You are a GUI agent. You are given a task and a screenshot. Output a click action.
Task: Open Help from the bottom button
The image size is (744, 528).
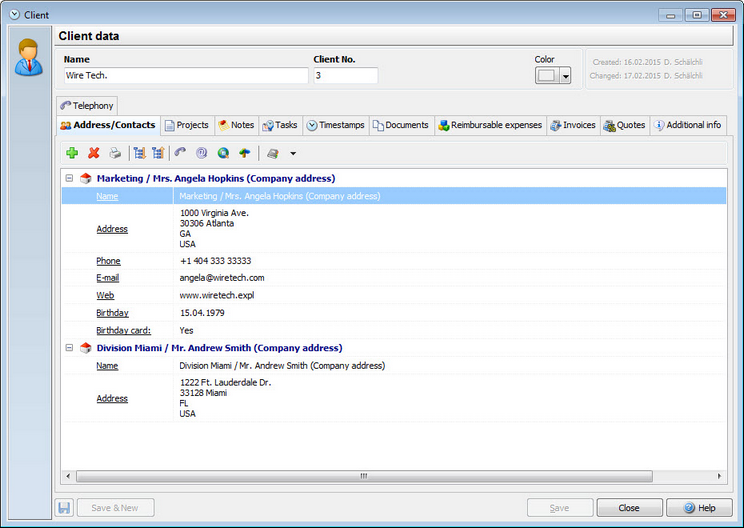pyautogui.click(x=699, y=508)
